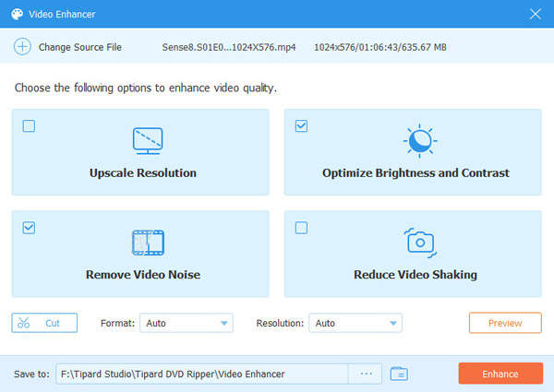Click the Preview button
Image resolution: width=554 pixels, height=392 pixels.
pyautogui.click(x=505, y=323)
